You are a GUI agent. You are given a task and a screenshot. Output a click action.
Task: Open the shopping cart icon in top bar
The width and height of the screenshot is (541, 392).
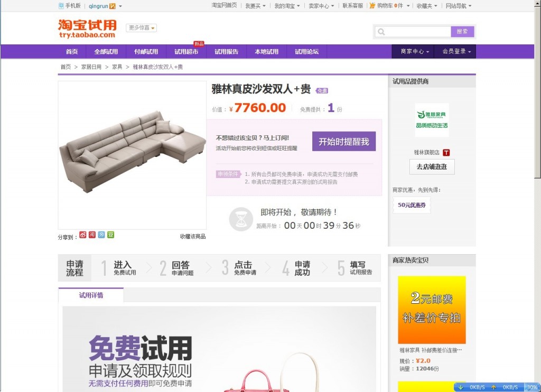point(372,5)
